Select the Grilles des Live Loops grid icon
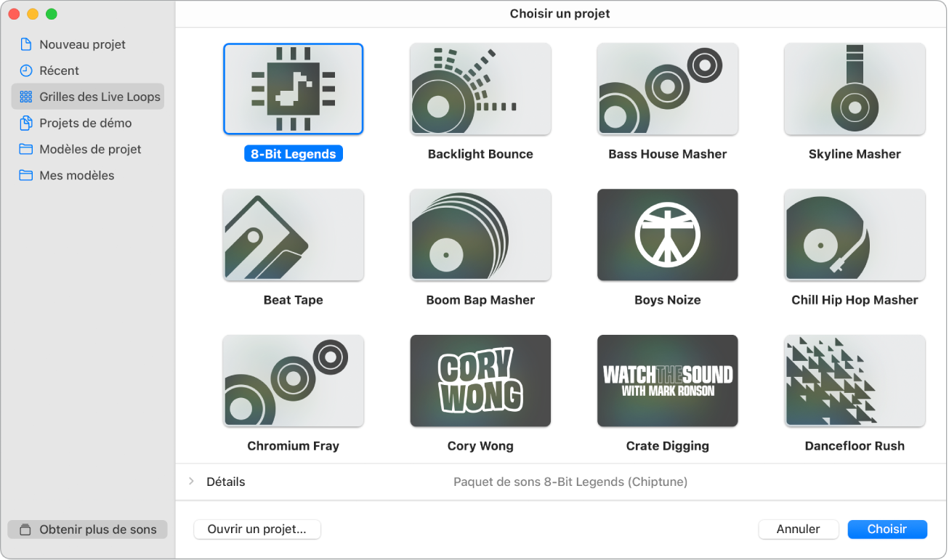This screenshot has width=949, height=560. point(26,97)
